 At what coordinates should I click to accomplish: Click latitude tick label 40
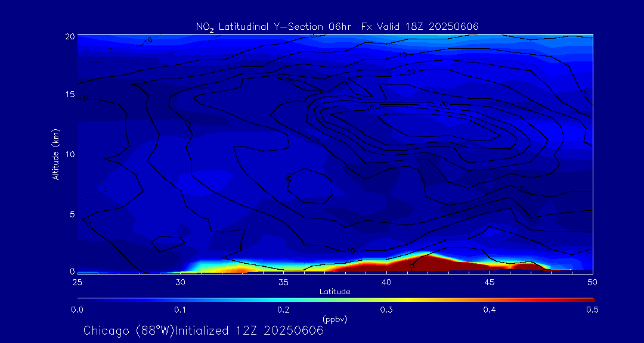[x=386, y=282]
